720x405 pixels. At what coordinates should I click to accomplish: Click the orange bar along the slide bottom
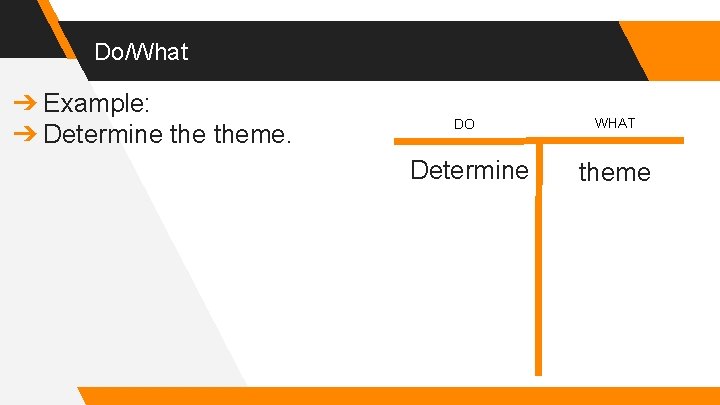pyautogui.click(x=400, y=396)
